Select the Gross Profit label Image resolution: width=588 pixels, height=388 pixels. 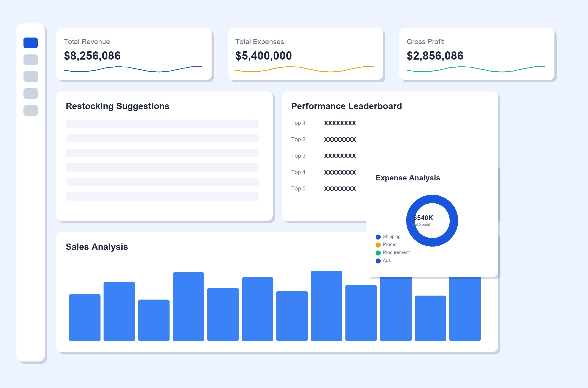[x=425, y=42]
